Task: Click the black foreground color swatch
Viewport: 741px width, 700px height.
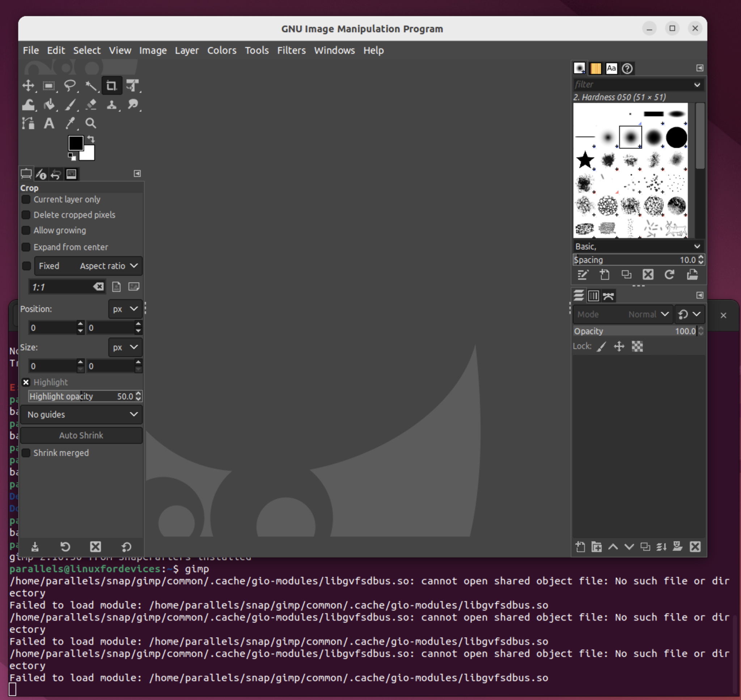Action: [x=75, y=144]
